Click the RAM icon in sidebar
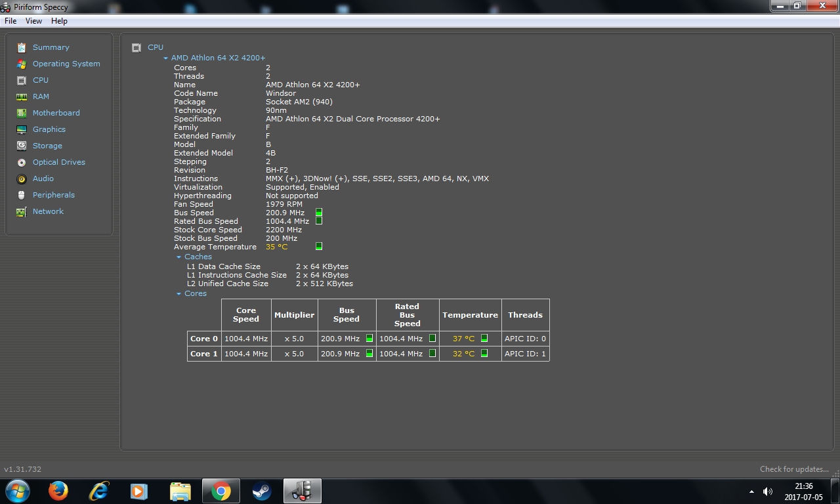The width and height of the screenshot is (840, 504). (x=22, y=96)
